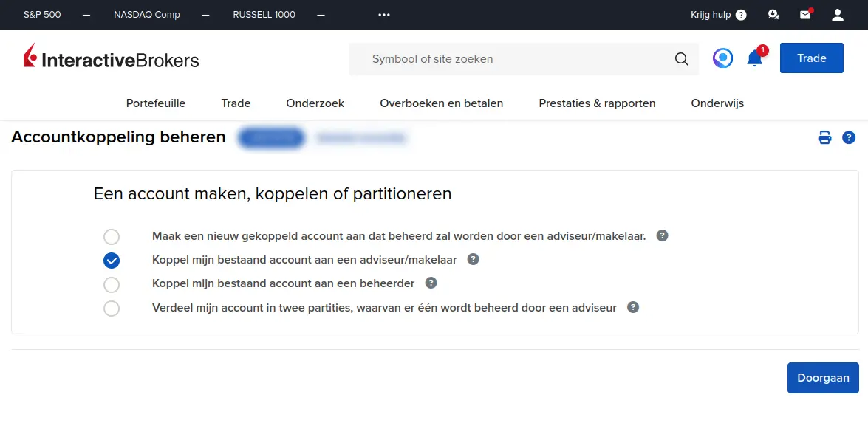
Task: Select 'Koppel mijn bestaand account aan een beheerder' radio
Action: (112, 284)
